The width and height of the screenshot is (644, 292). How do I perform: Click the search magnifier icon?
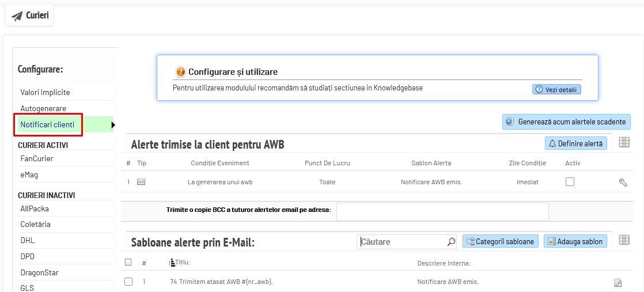[x=451, y=242]
